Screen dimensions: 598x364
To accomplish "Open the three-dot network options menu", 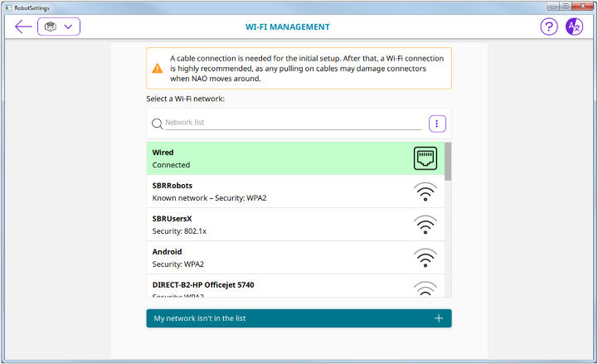I will tap(437, 124).
